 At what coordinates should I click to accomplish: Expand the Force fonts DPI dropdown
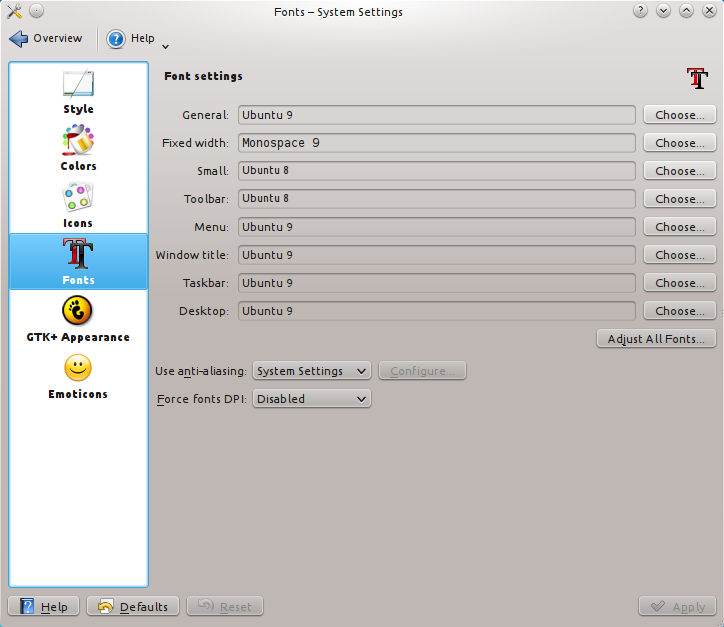coord(311,399)
